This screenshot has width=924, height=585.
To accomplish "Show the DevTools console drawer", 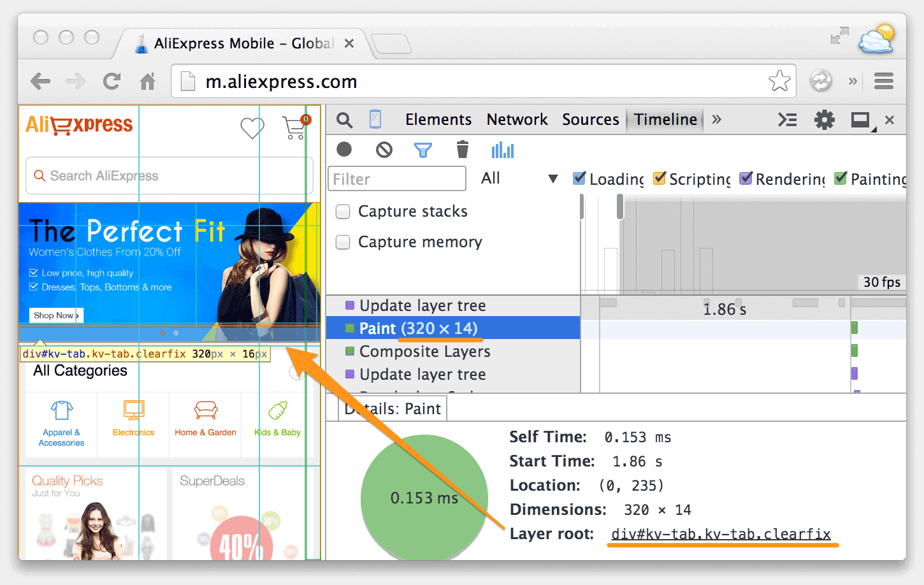I will pos(788,120).
